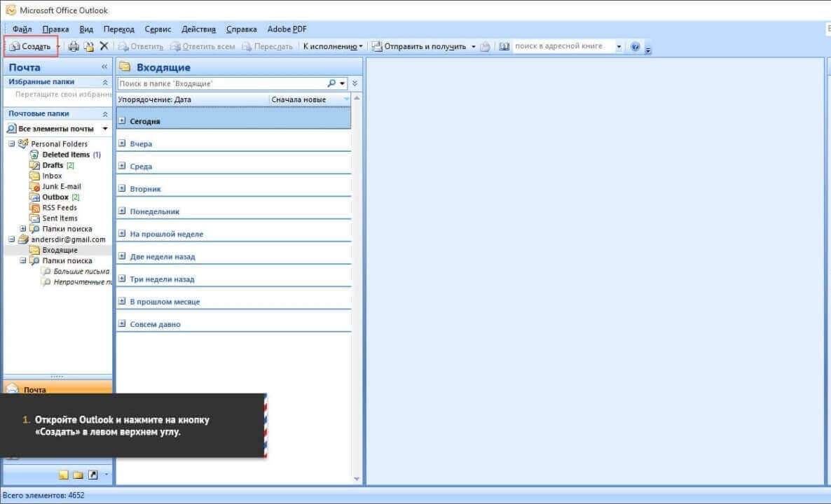Screen dimensions: 831x504
Task: Select the Drafts folder
Action: pos(53,165)
